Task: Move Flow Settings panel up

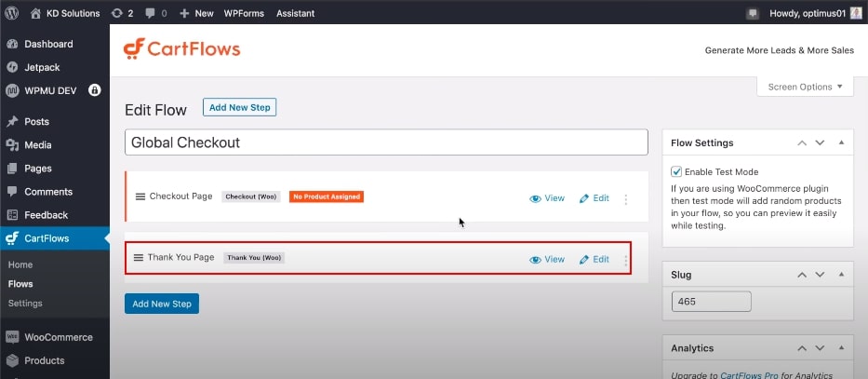Action: tap(802, 142)
